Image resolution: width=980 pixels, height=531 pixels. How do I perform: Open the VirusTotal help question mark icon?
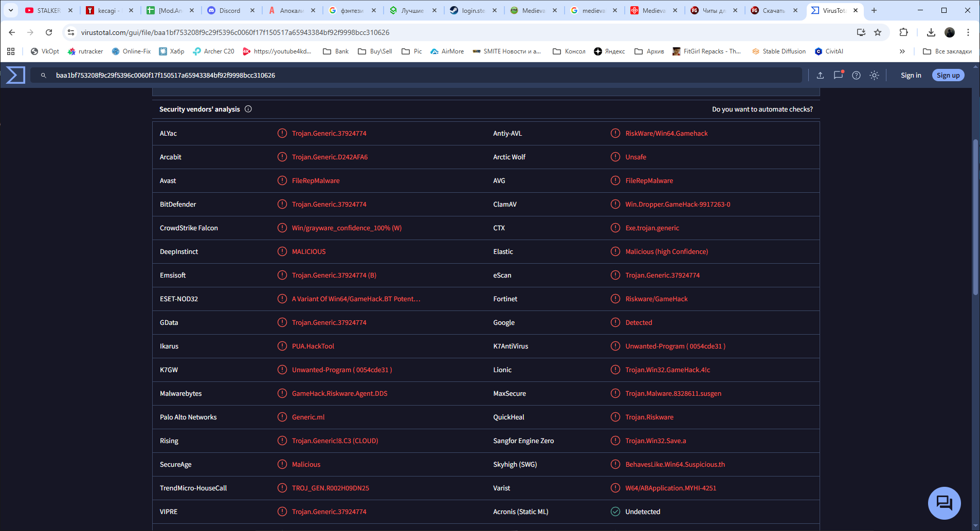(x=856, y=75)
